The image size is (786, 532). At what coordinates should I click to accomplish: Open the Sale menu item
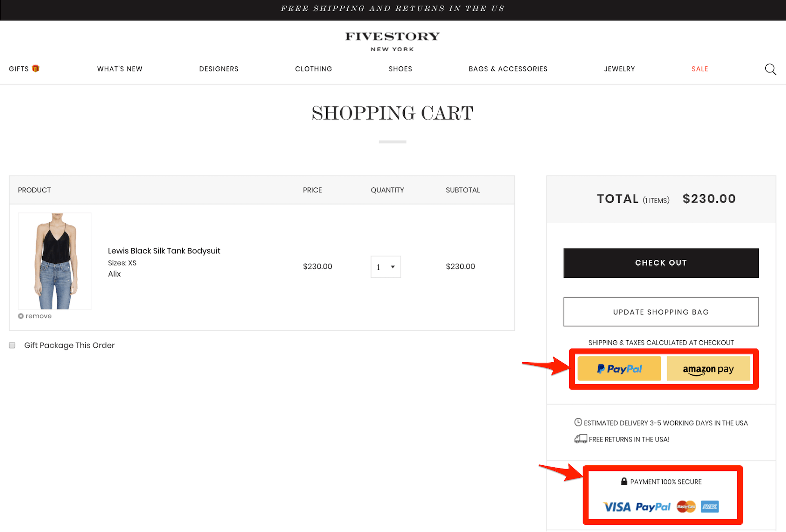699,69
